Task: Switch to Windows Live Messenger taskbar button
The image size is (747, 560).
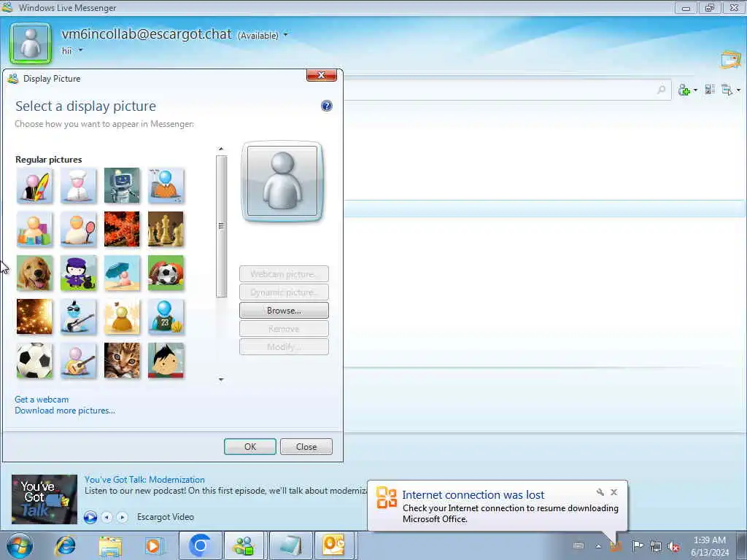Action: 244,545
